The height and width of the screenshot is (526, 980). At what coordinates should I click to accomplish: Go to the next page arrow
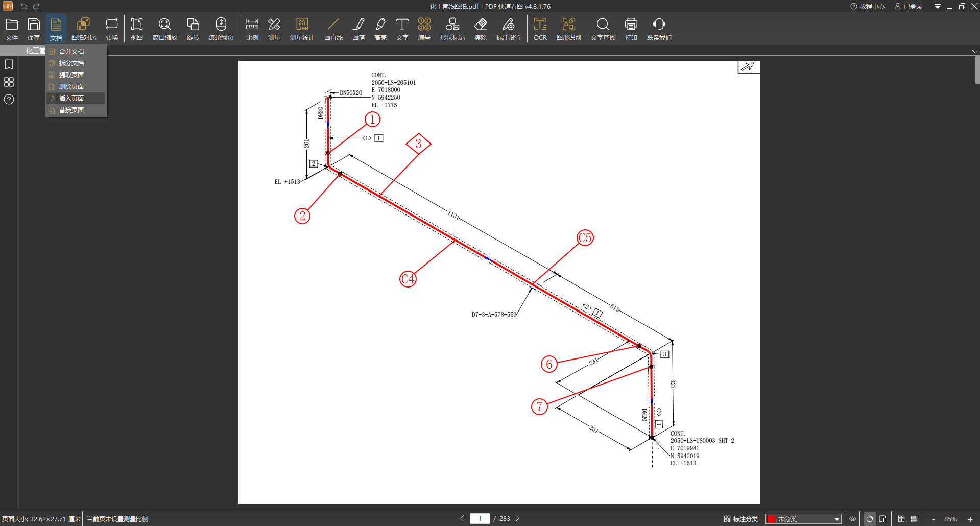pyautogui.click(x=517, y=518)
